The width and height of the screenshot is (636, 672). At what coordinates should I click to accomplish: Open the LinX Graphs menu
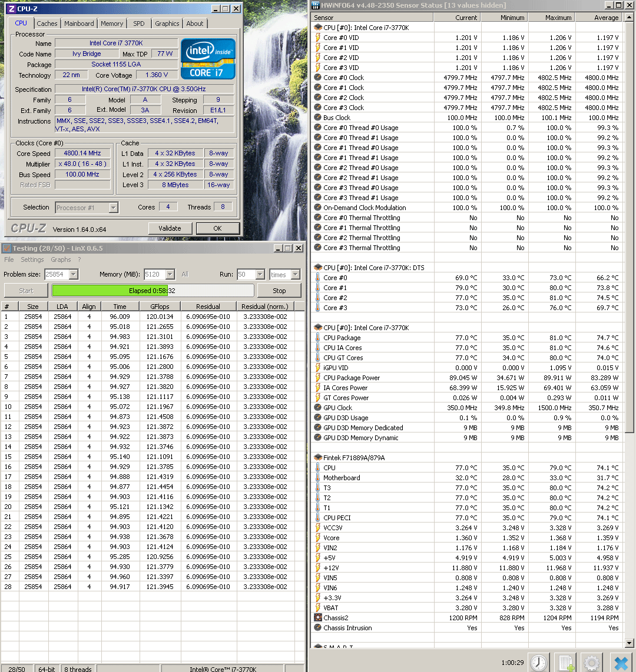[x=61, y=260]
